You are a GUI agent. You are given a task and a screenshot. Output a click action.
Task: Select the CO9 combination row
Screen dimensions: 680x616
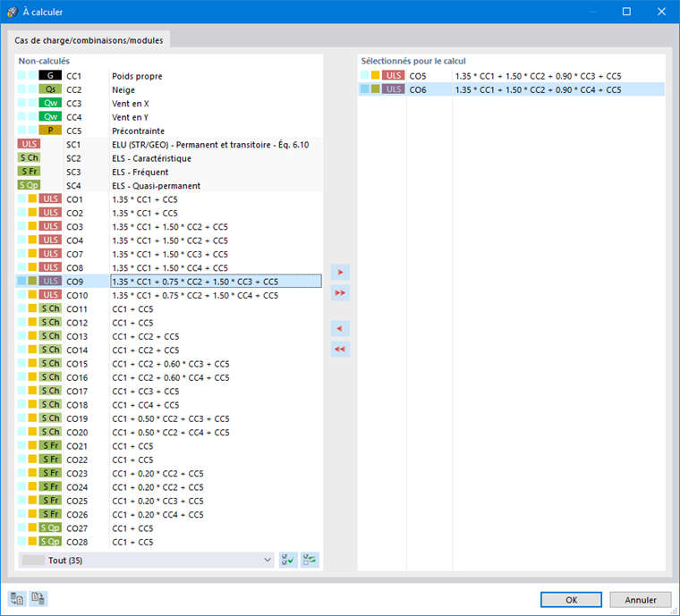[169, 281]
